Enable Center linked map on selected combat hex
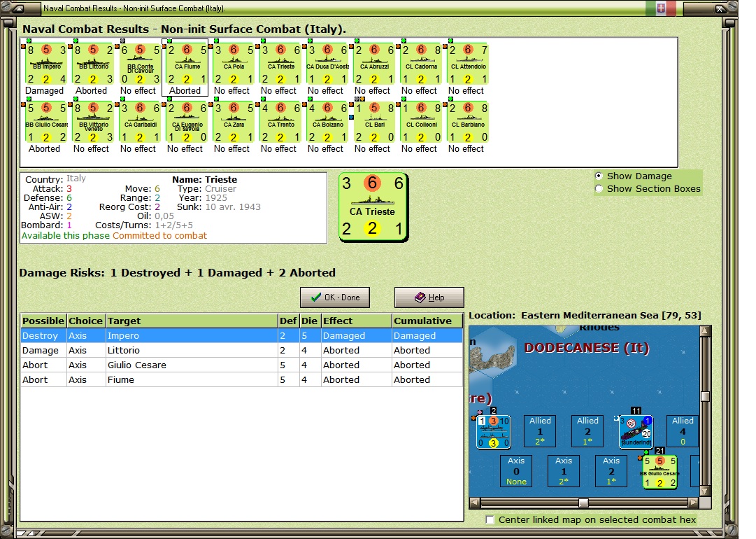Viewport: 756px width, 539px height. [490, 519]
